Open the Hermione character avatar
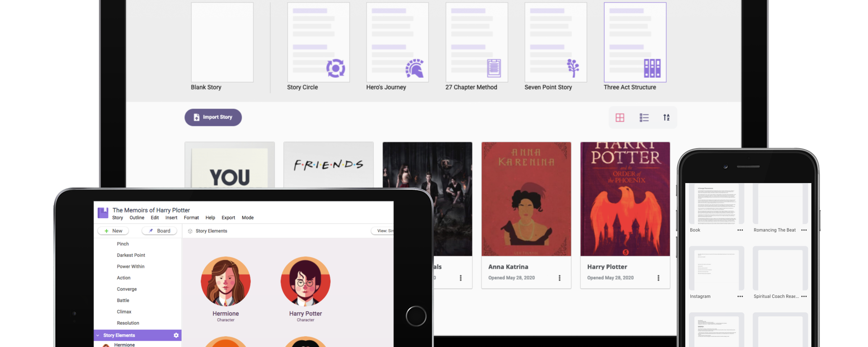The width and height of the screenshot is (868, 347). click(x=226, y=282)
